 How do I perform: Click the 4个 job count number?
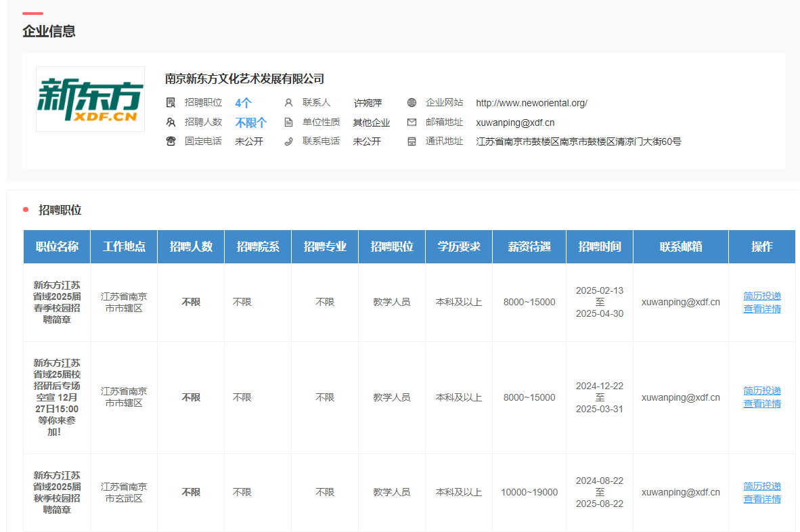243,104
